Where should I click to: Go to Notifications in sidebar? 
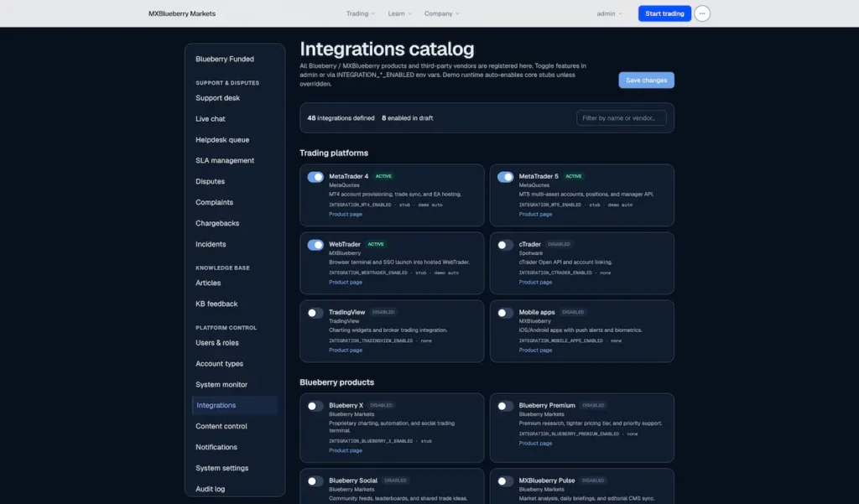[x=216, y=447]
